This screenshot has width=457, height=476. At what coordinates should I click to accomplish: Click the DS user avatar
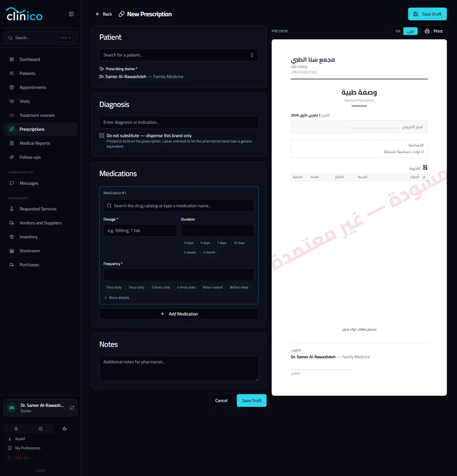pos(12,408)
